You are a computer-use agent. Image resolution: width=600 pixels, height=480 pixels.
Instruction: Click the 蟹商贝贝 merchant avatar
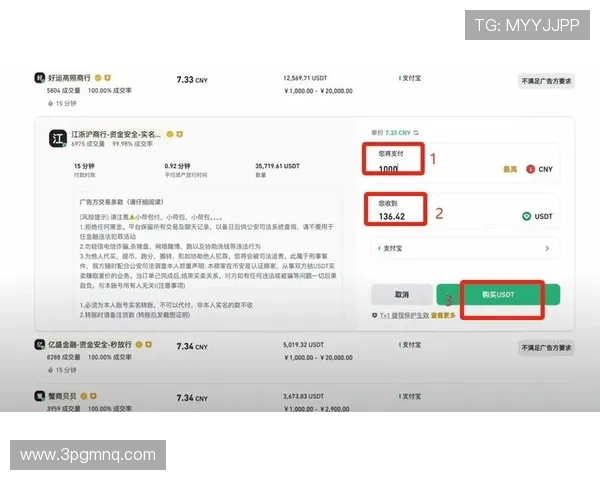[40, 396]
